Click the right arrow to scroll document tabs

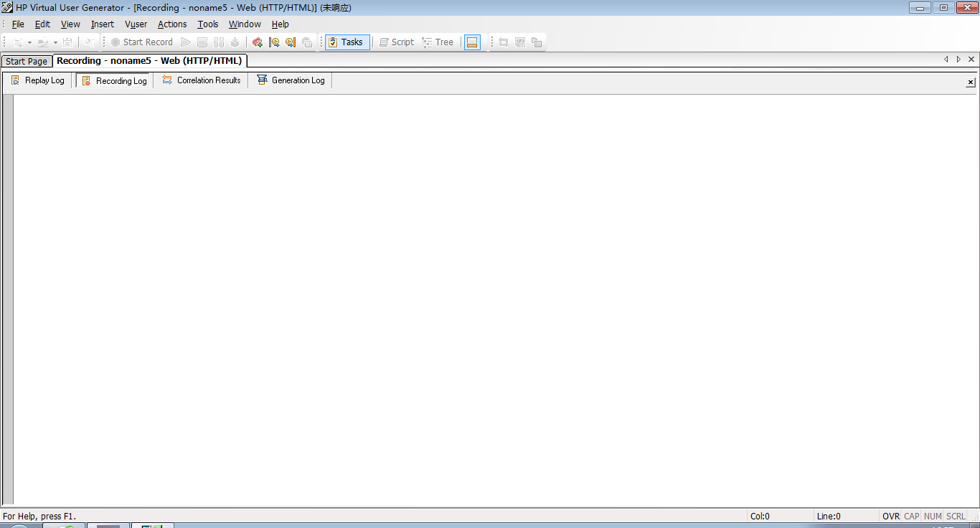pyautogui.click(x=958, y=60)
